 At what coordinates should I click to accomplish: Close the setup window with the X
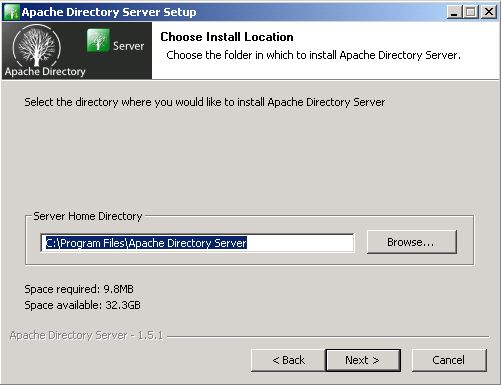click(x=489, y=12)
